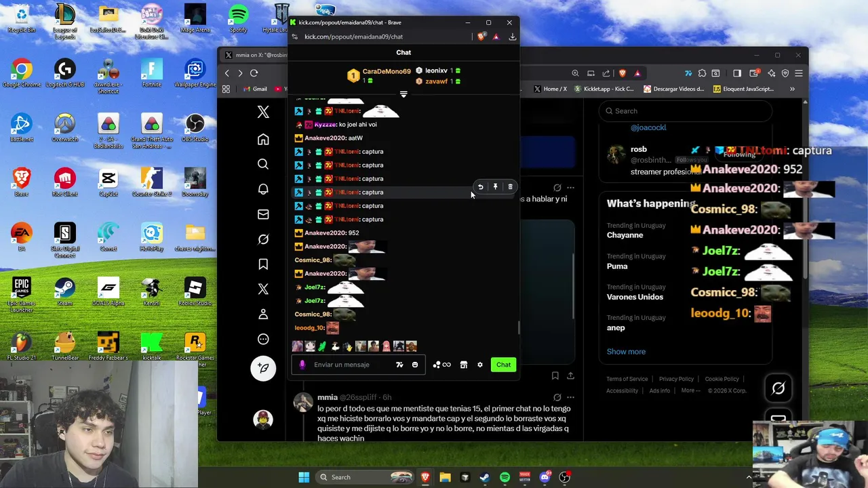This screenshot has height=488, width=868.
Task: Go to X Home in sidebar
Action: [263, 140]
